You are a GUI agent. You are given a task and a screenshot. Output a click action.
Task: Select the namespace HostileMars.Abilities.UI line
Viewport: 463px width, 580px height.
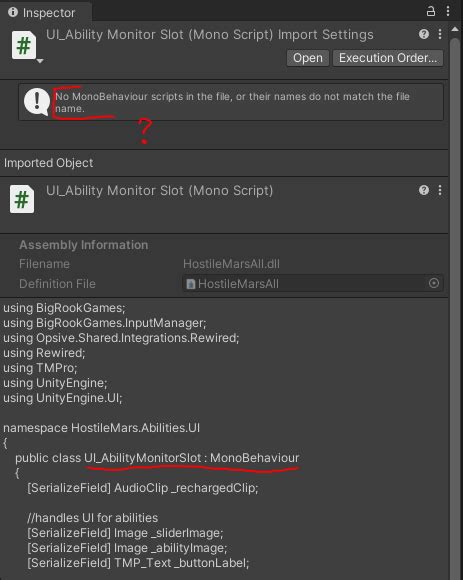point(102,428)
